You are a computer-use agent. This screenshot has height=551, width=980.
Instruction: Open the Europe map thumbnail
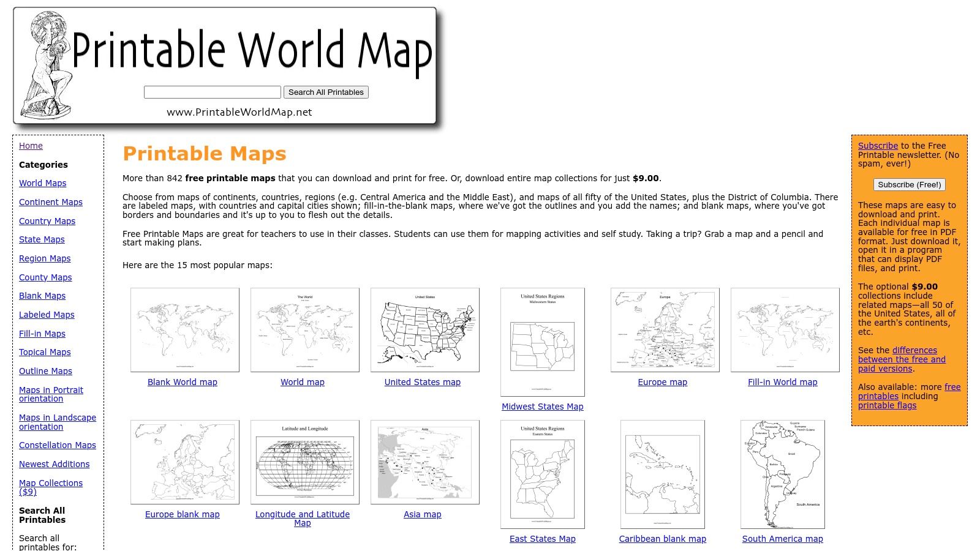664,329
